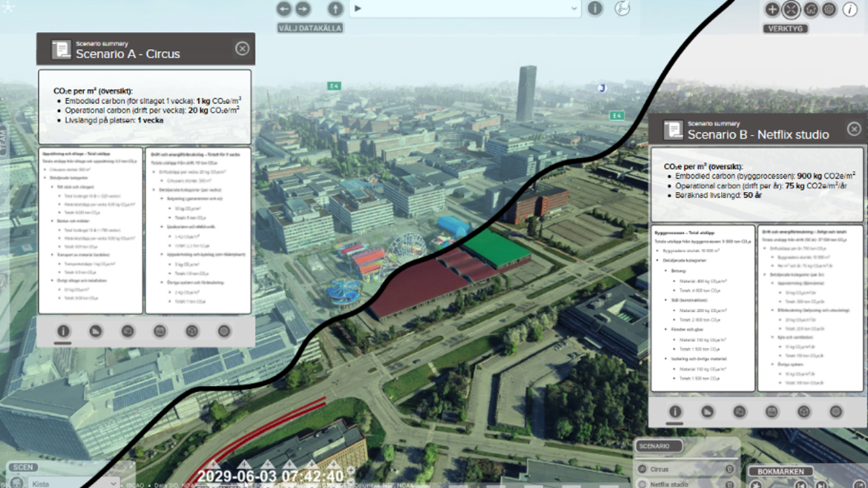The height and width of the screenshot is (488, 868).
Task: Click the date and time display 2029-06-03
Action: (x=271, y=476)
